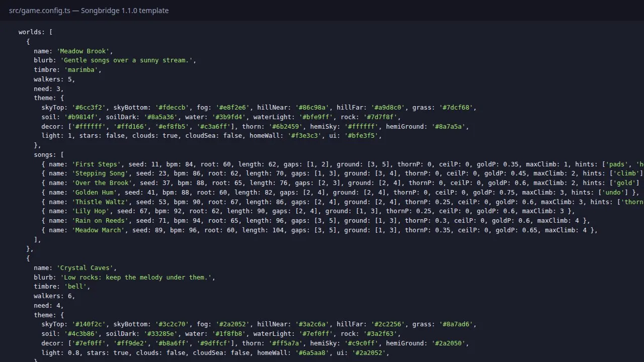Click the 'src/game.config.ts' file title
The image size is (644, 362).
click(40, 11)
